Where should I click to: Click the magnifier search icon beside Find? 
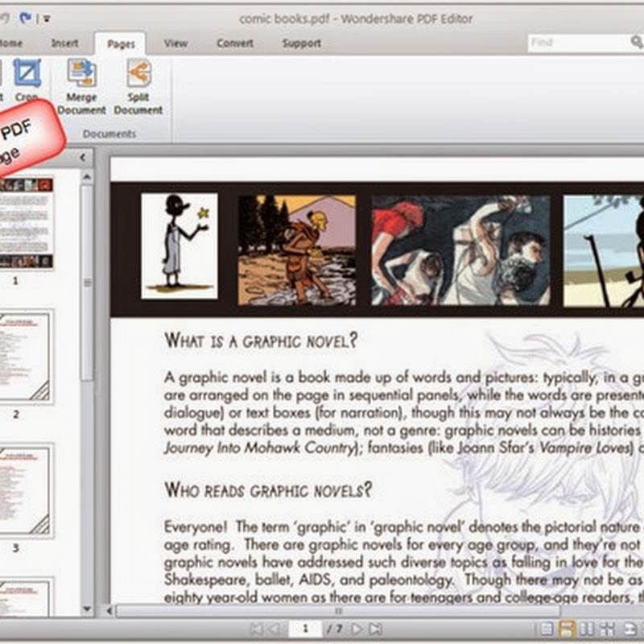point(637,42)
